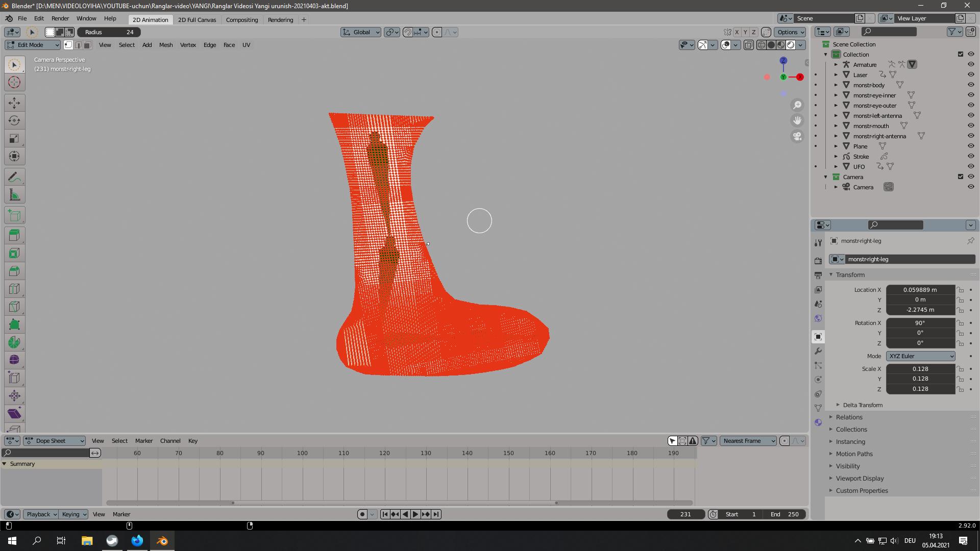The height and width of the screenshot is (551, 980).
Task: Expand Delta Transform subpanel
Action: [862, 405]
